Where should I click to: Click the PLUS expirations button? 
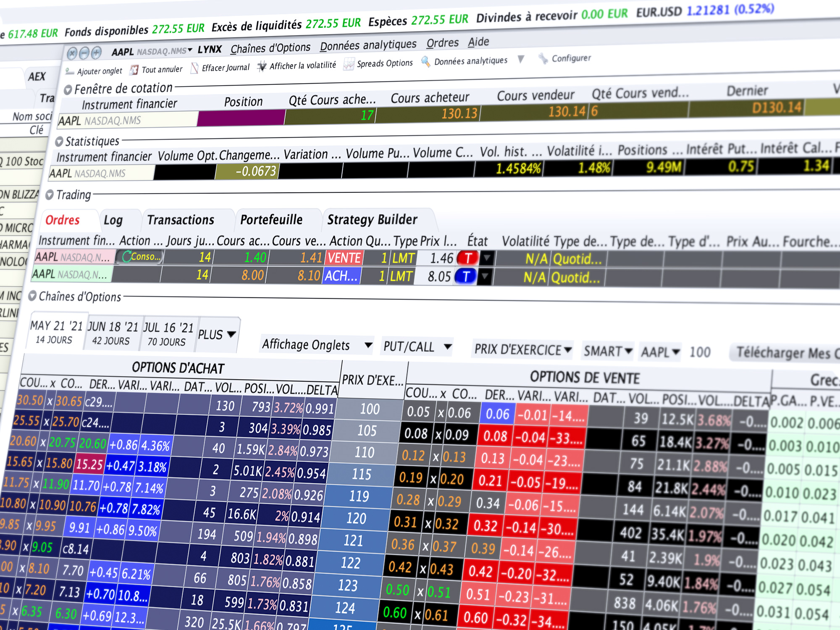217,335
